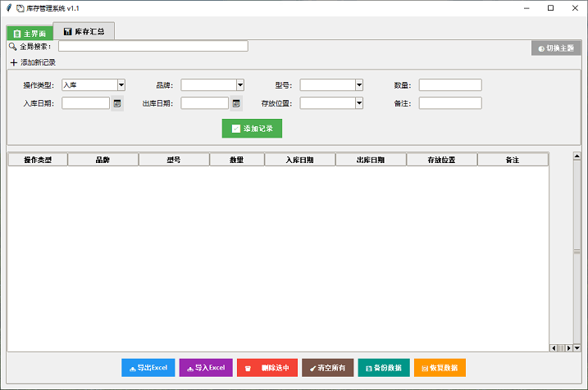Open the 存放位置 location dropdown
This screenshot has height=390, width=588.
click(x=358, y=103)
